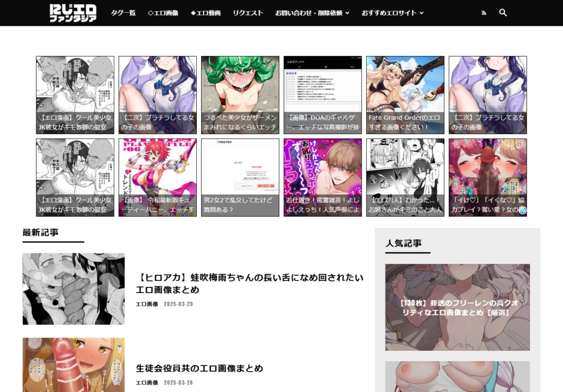Open the ひまぽアンテナ screenshot card in the grid
Image resolution: width=563 pixels, height=392 pixels.
[x=322, y=95]
